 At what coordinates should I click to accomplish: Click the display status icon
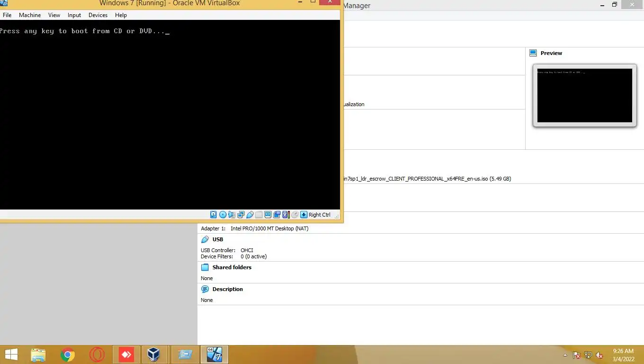click(268, 215)
